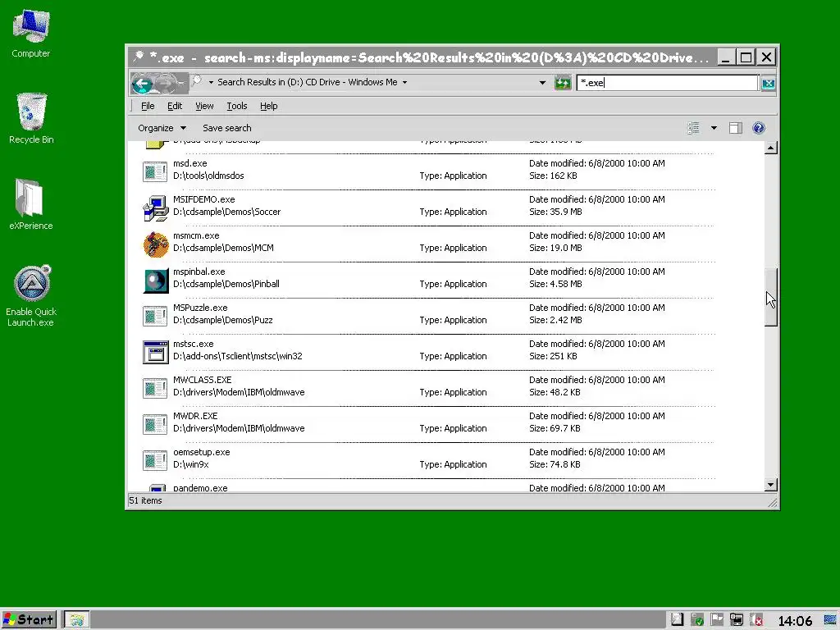Image resolution: width=840 pixels, height=630 pixels.
Task: Select the MWCLASS.EXE file icon
Action: pos(155,388)
